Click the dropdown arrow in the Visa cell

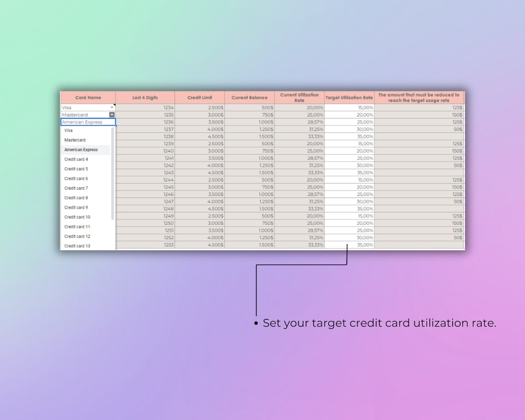tap(111, 107)
